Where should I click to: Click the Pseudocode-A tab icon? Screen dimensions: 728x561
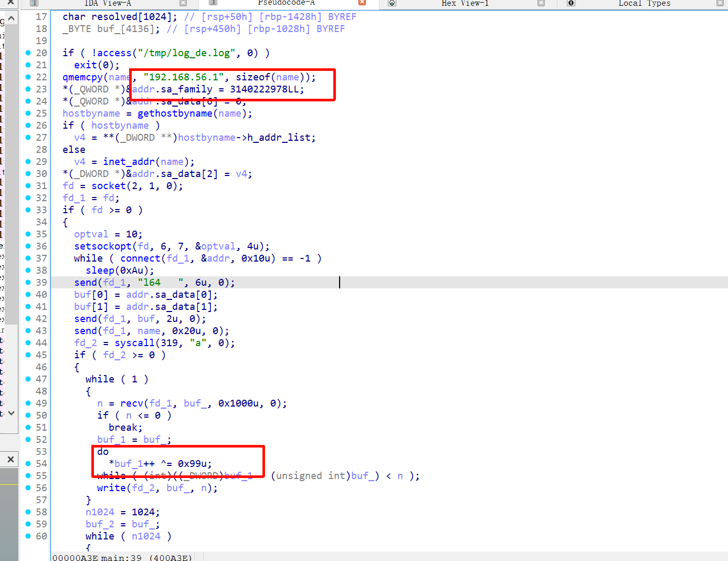click(x=213, y=3)
